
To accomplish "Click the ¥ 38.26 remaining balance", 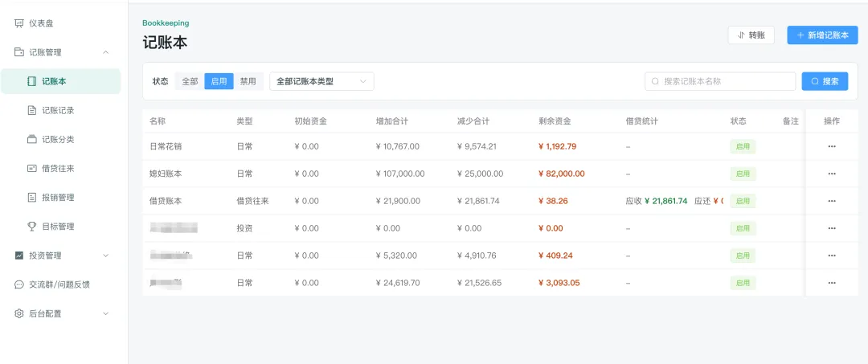I will (x=553, y=201).
